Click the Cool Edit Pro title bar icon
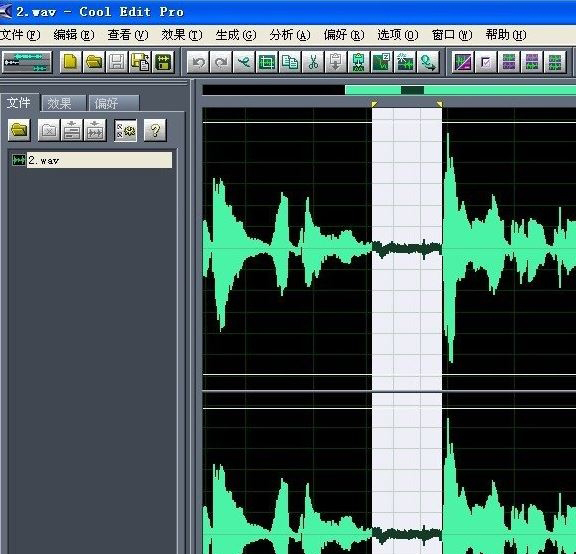 coord(6,11)
